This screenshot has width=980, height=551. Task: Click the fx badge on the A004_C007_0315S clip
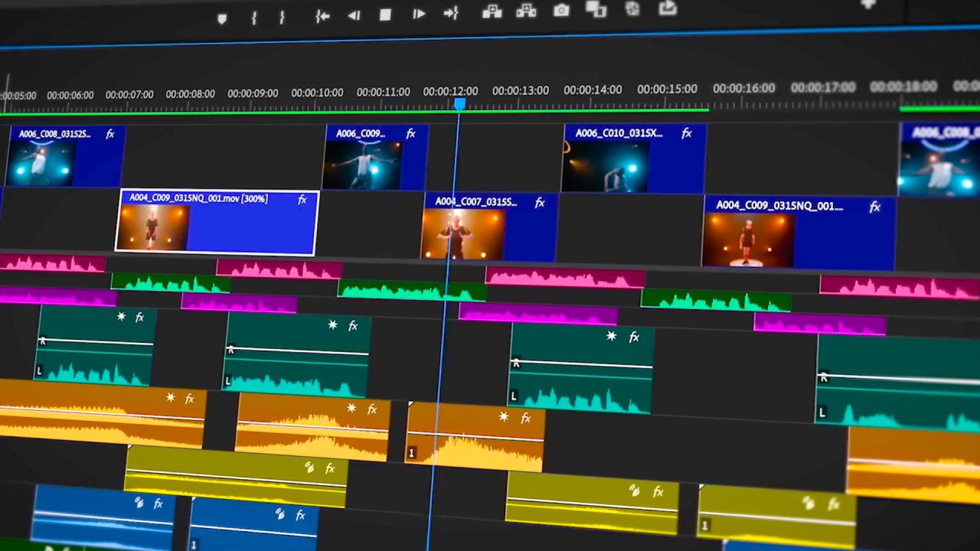(540, 203)
